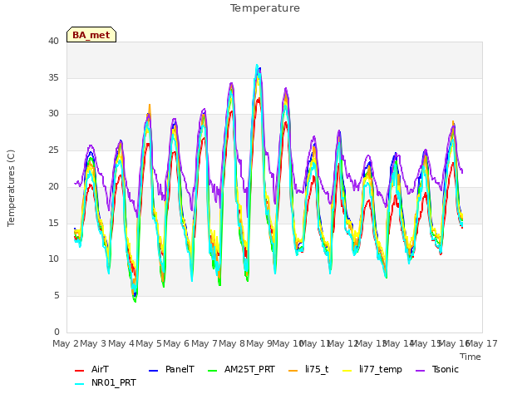Click the red AirT legend swatch
Screen dimensions: 532x399
[79, 371]
